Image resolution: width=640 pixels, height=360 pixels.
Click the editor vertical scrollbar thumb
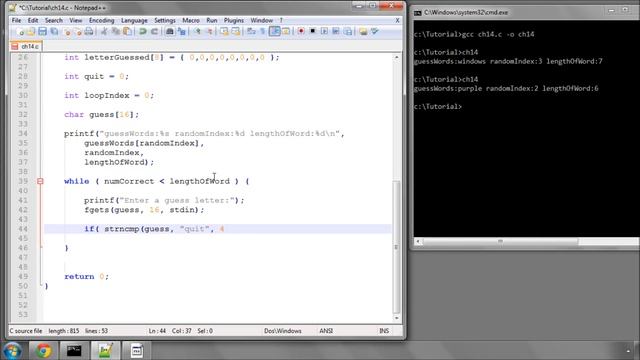click(396, 246)
